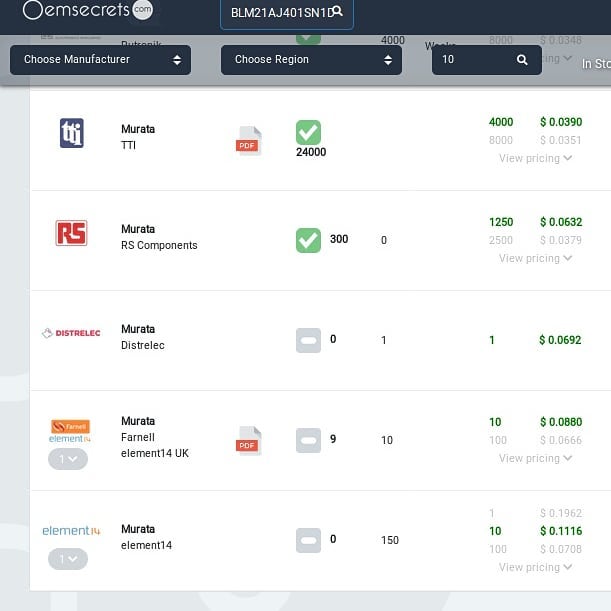
Task: Click the search magnifier in part number field
Action: [337, 11]
